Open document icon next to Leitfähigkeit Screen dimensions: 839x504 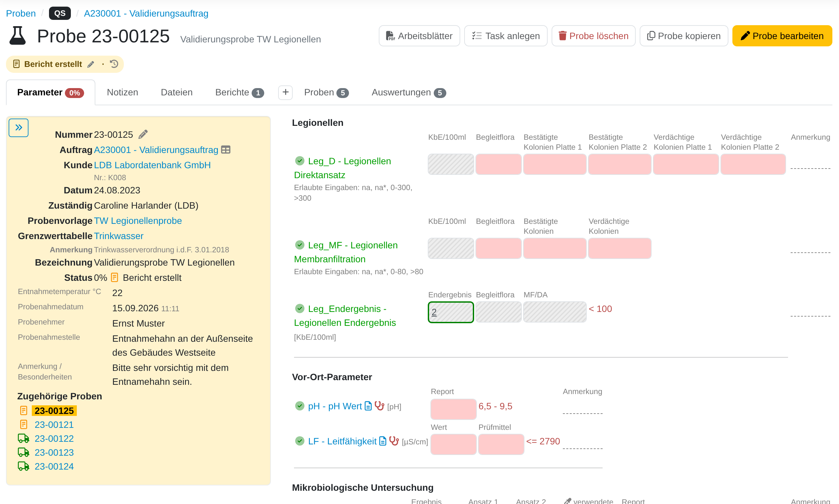(383, 441)
